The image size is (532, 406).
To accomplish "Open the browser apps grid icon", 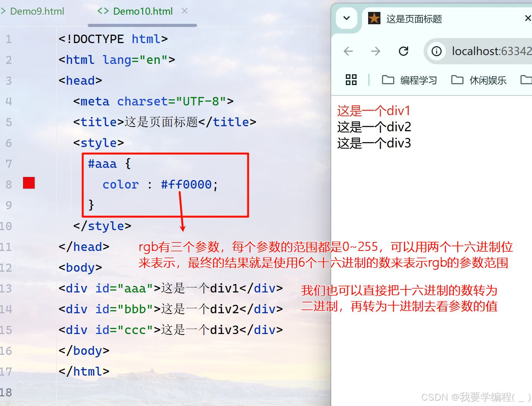I will point(351,80).
